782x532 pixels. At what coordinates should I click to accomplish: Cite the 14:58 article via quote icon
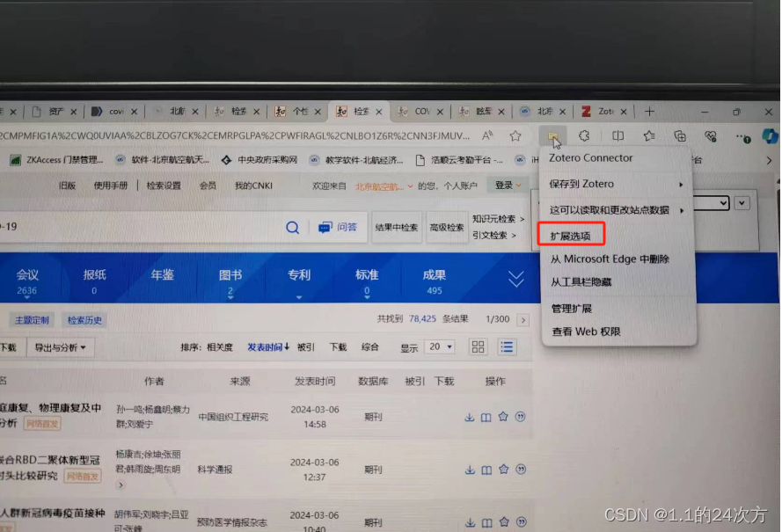coord(520,416)
